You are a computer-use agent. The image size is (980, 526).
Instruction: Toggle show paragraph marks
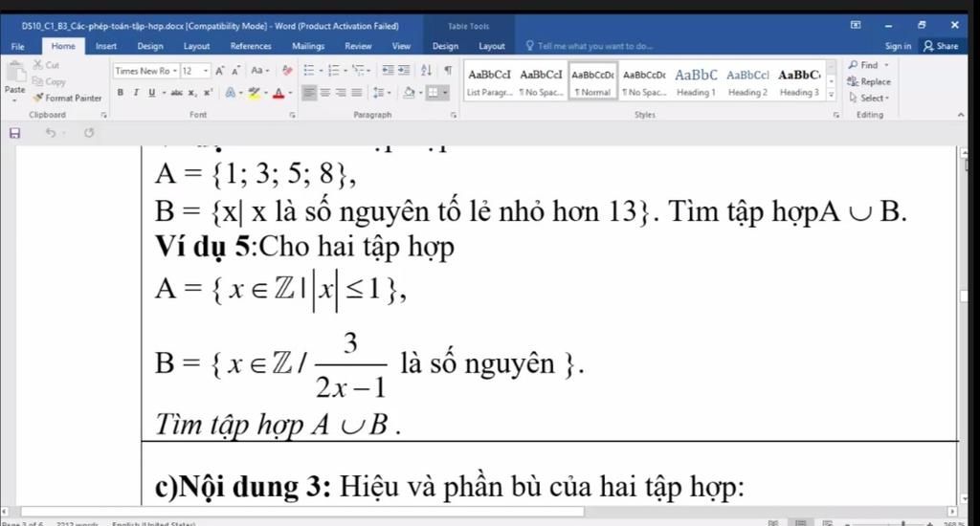pyautogui.click(x=448, y=70)
